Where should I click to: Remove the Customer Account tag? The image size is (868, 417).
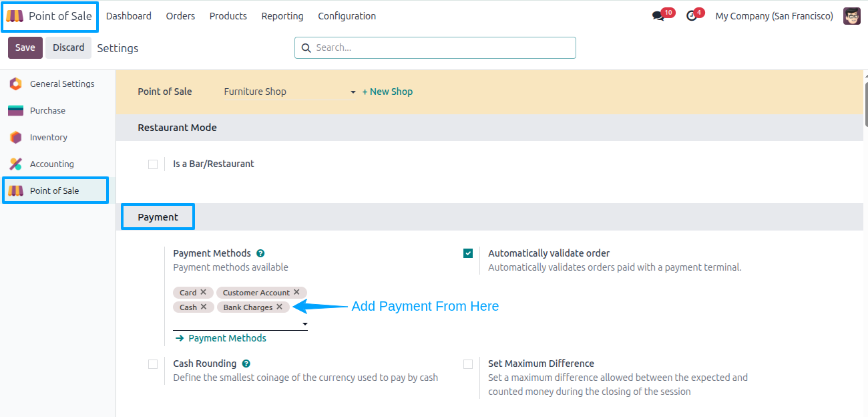296,292
